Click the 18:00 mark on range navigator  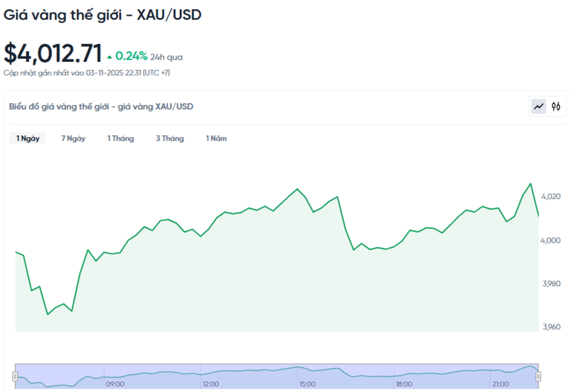[x=403, y=384]
